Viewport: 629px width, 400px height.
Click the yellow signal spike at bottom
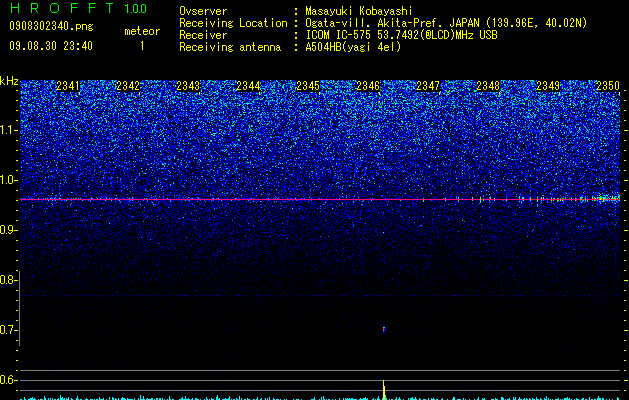point(384,390)
